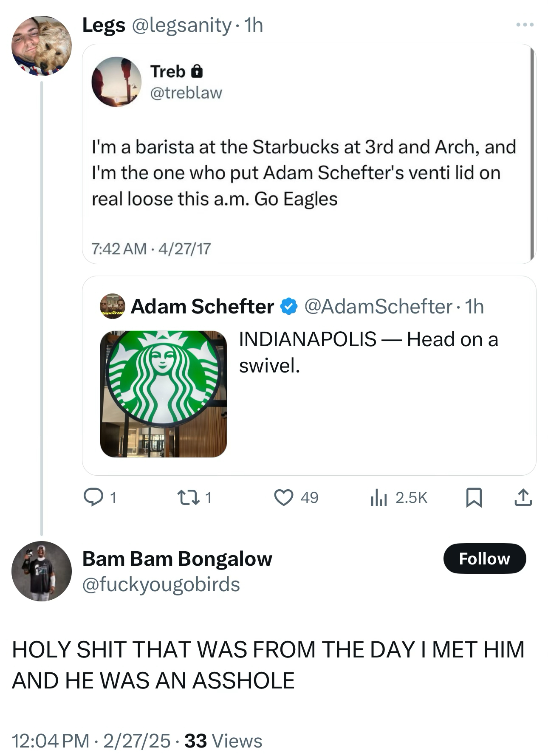
Task: Click the share upload icon
Action: (x=523, y=497)
